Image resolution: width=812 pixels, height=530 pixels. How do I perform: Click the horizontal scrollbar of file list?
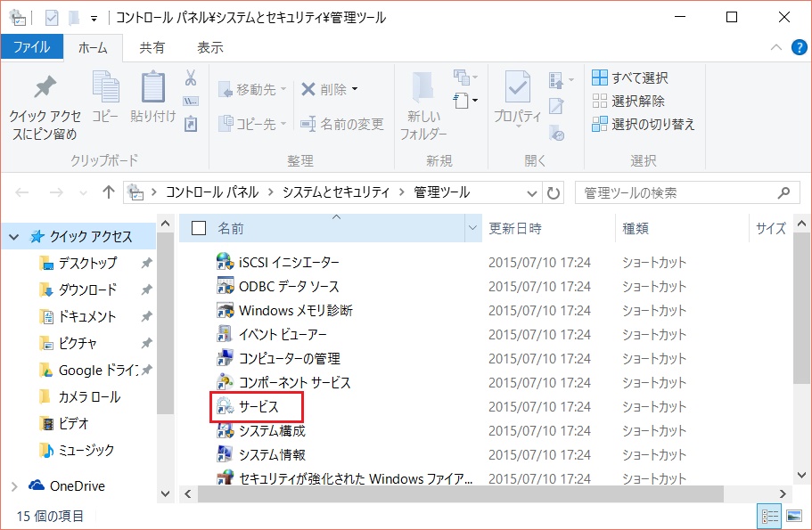(461, 493)
